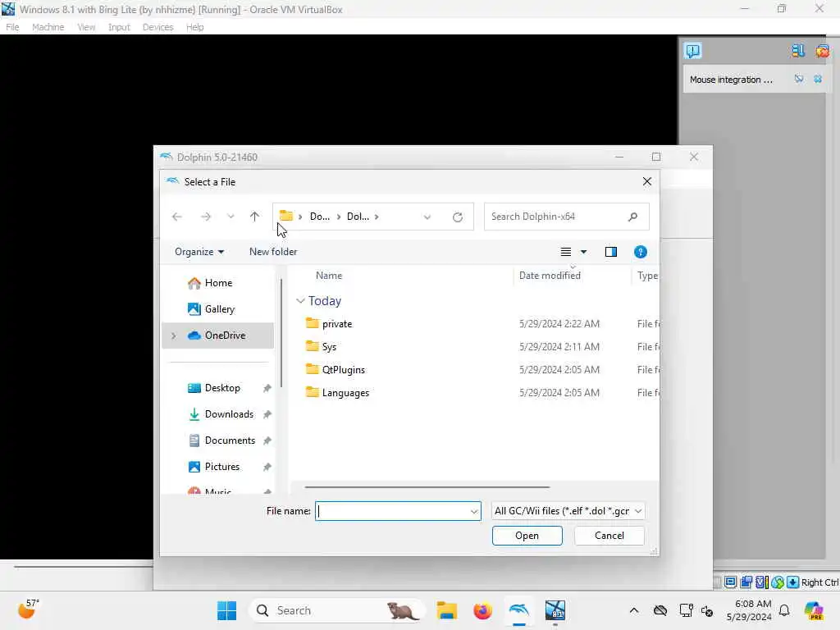Open view options dropdown arrow
Viewport: 840px width, 630px height.
pyautogui.click(x=583, y=252)
